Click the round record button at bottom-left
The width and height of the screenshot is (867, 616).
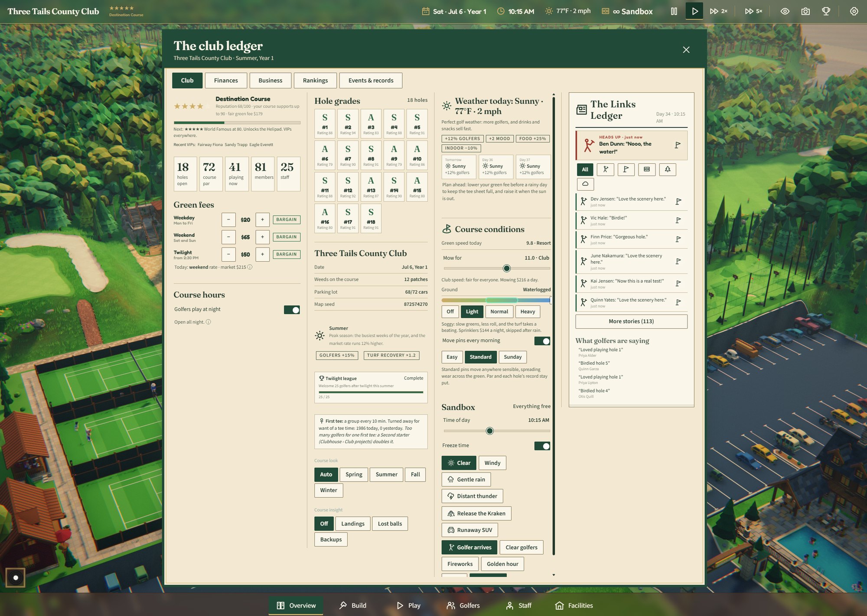tap(16, 577)
